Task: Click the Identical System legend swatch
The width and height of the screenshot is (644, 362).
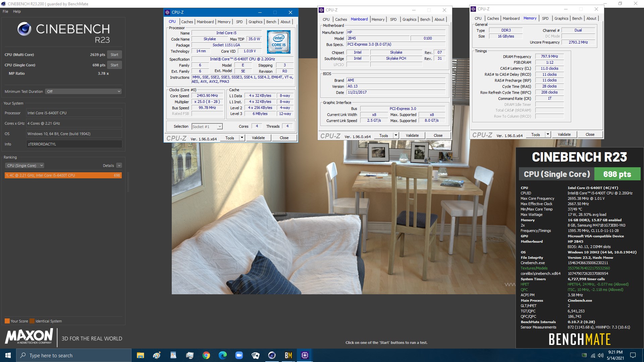Action: pyautogui.click(x=32, y=321)
